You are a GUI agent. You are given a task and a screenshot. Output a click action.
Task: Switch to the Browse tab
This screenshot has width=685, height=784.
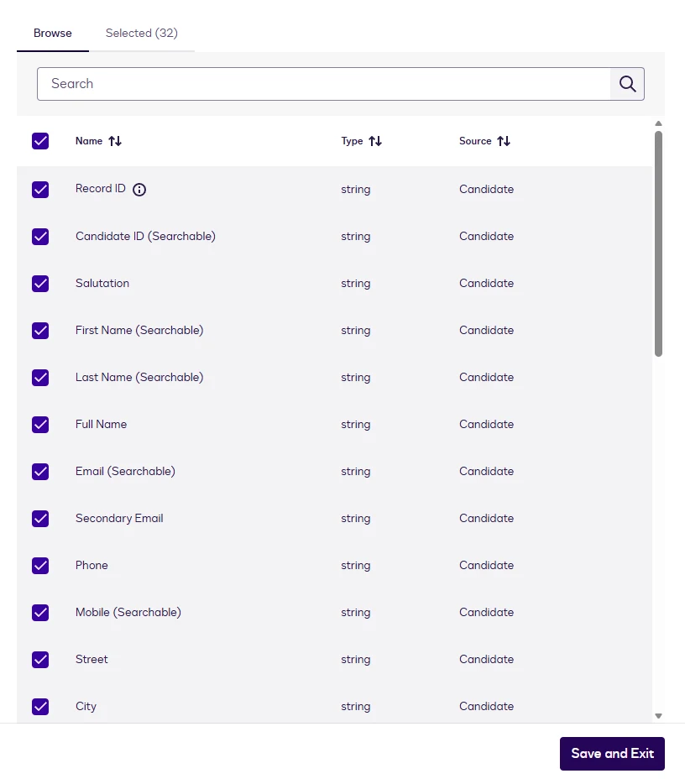click(53, 33)
